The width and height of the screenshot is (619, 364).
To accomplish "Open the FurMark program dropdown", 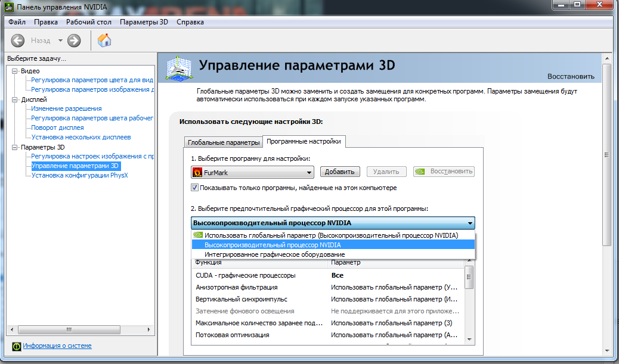I will coord(252,172).
